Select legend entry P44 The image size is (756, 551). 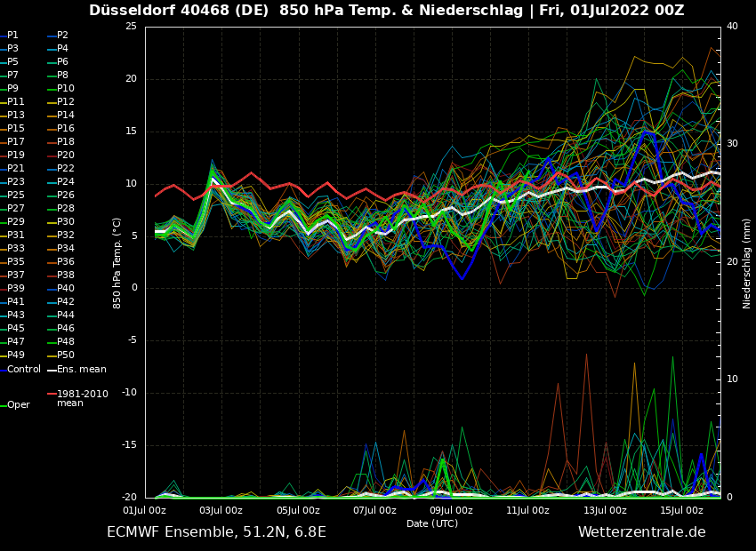tap(65, 315)
